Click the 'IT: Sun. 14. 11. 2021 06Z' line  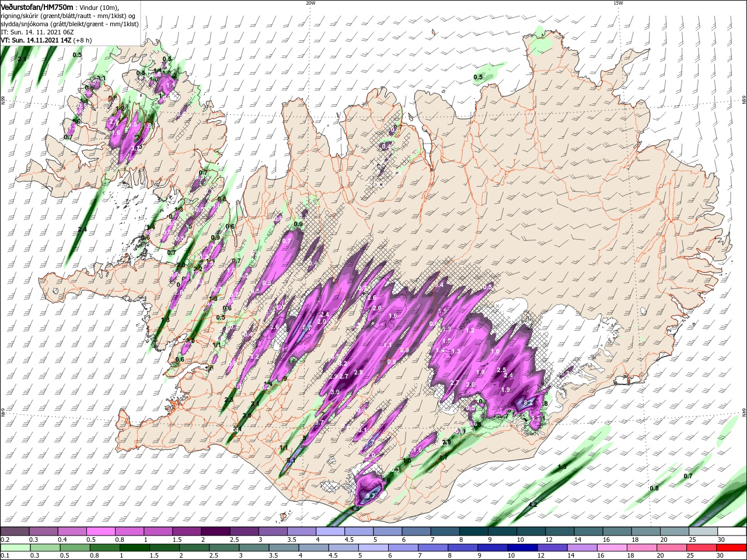[x=38, y=32]
